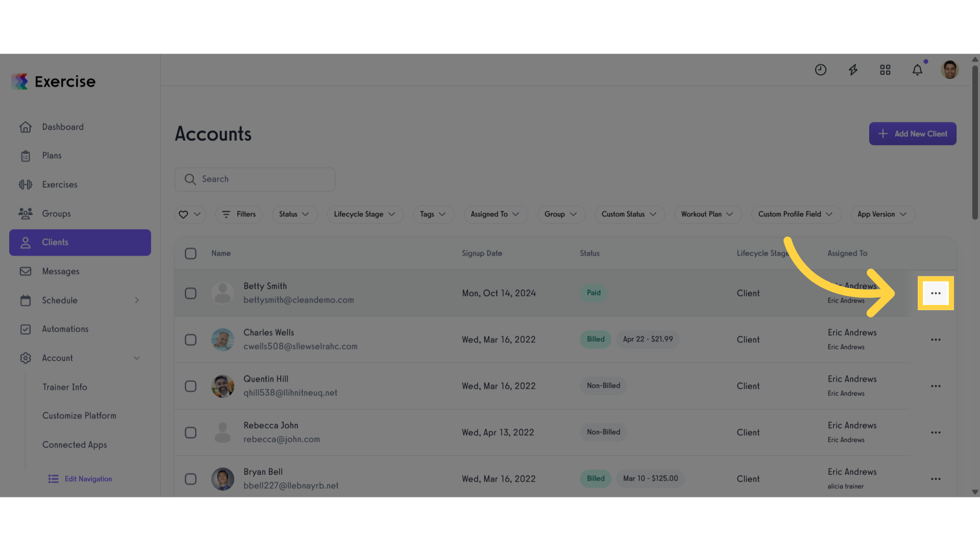Image resolution: width=980 pixels, height=551 pixels.
Task: Expand the Lifecycle Stage filter dropdown
Action: (365, 214)
